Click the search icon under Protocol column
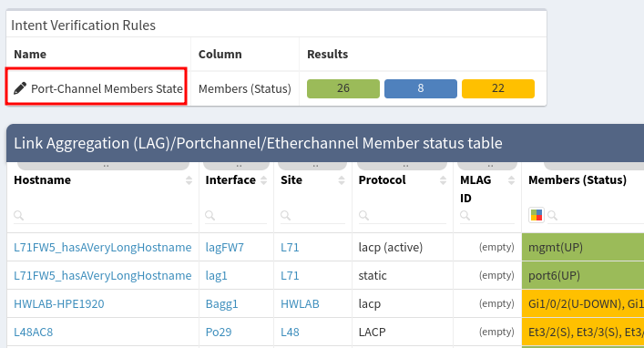Screen dimensions: 644x348 (363, 215)
